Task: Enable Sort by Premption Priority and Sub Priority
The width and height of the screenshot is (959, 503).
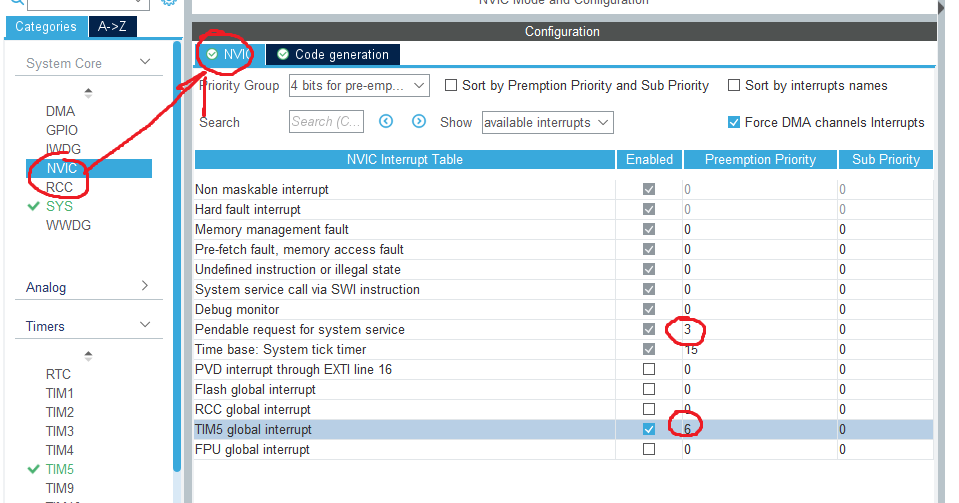Action: coord(451,86)
